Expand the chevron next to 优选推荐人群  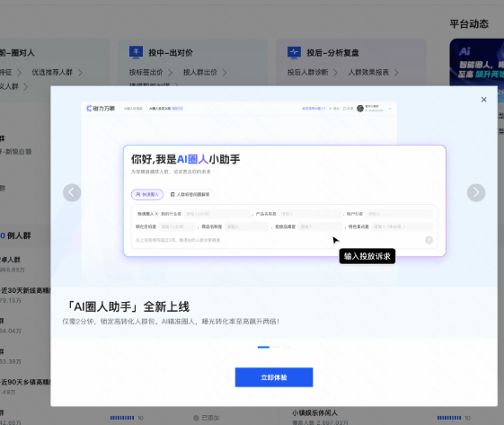click(x=80, y=73)
